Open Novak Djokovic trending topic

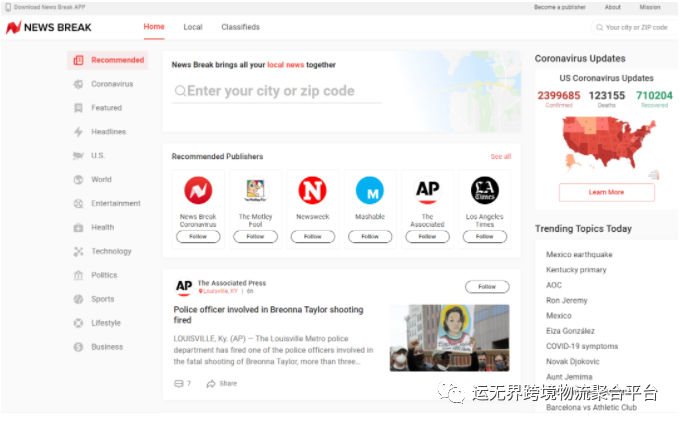point(573,361)
